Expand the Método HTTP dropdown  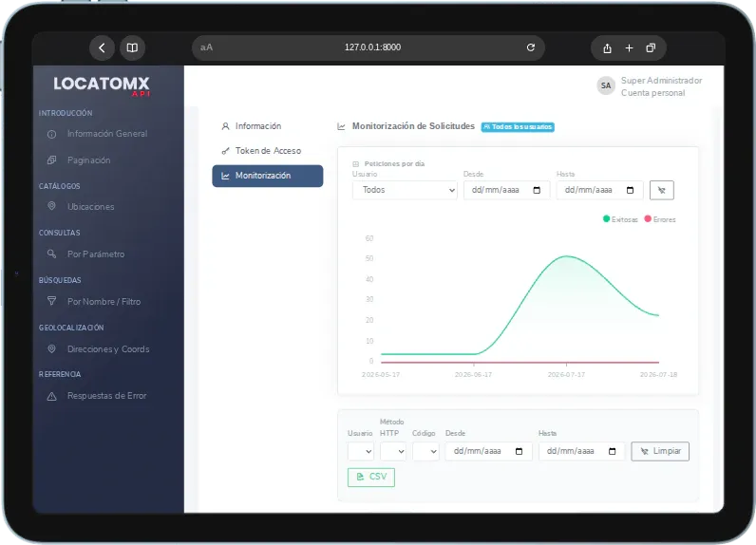coord(393,452)
